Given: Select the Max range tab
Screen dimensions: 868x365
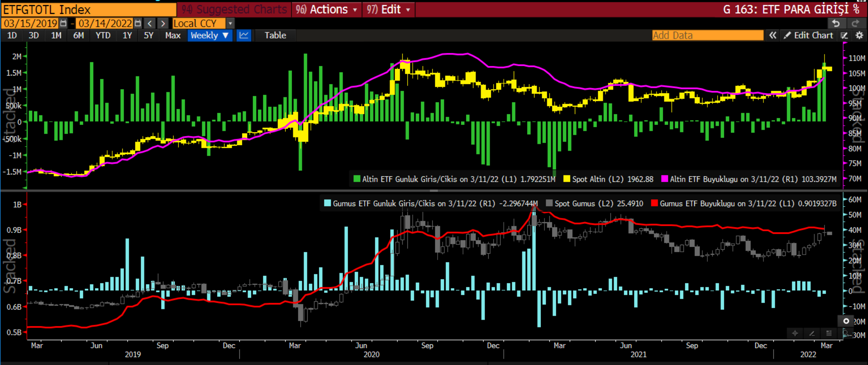Looking at the screenshot, I should click(x=172, y=35).
